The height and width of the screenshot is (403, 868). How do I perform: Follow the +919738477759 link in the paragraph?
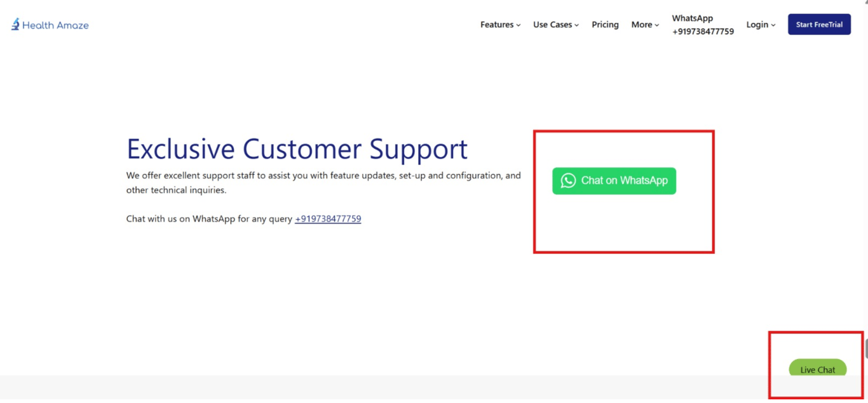(328, 218)
